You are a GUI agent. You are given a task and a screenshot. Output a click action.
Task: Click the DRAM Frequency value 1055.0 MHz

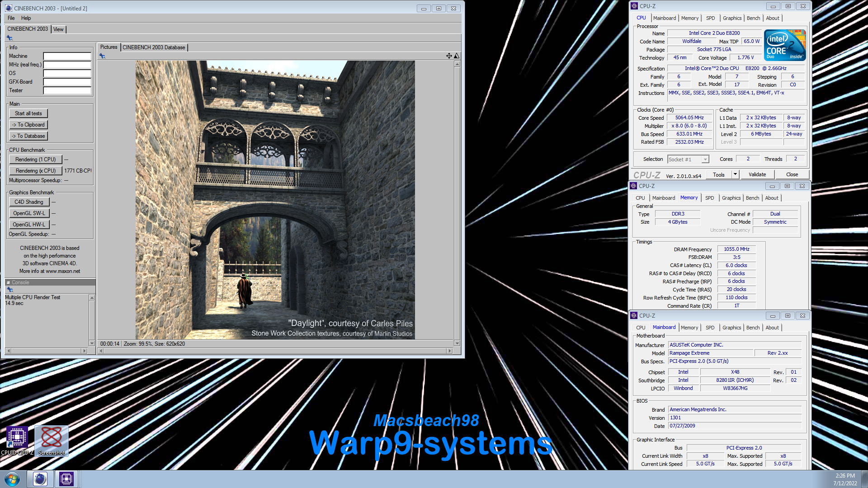[736, 249]
